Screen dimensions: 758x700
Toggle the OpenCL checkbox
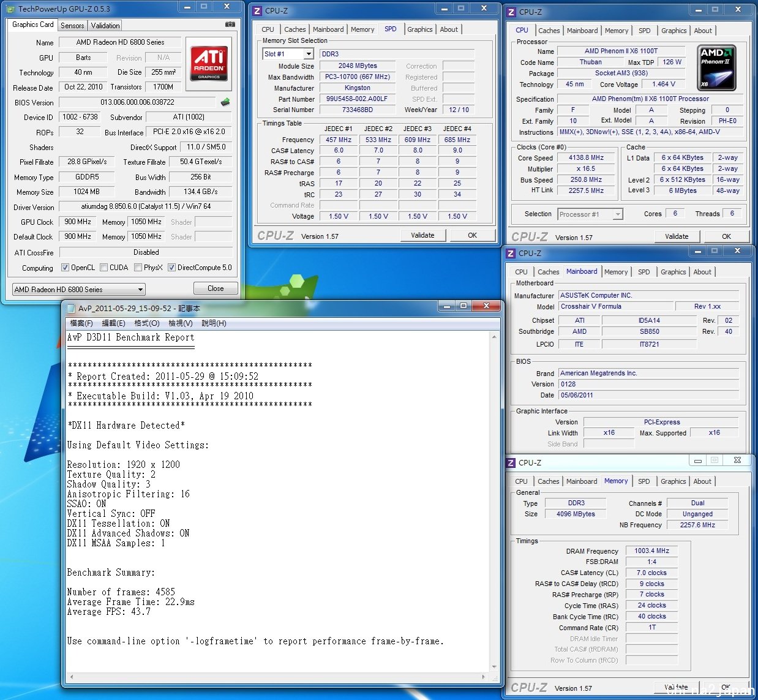point(65,268)
